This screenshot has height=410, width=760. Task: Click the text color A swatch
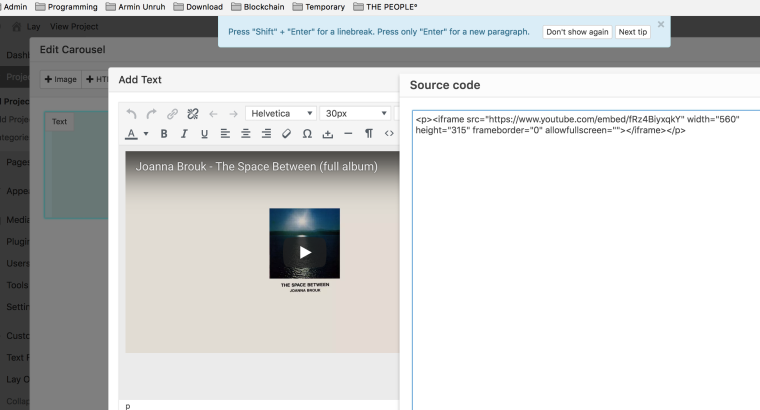click(131, 134)
